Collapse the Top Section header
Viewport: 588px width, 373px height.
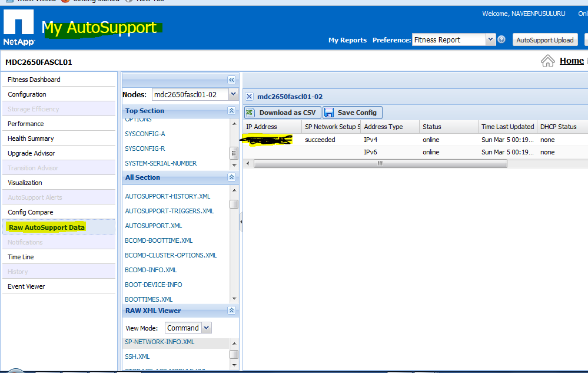pos(230,110)
